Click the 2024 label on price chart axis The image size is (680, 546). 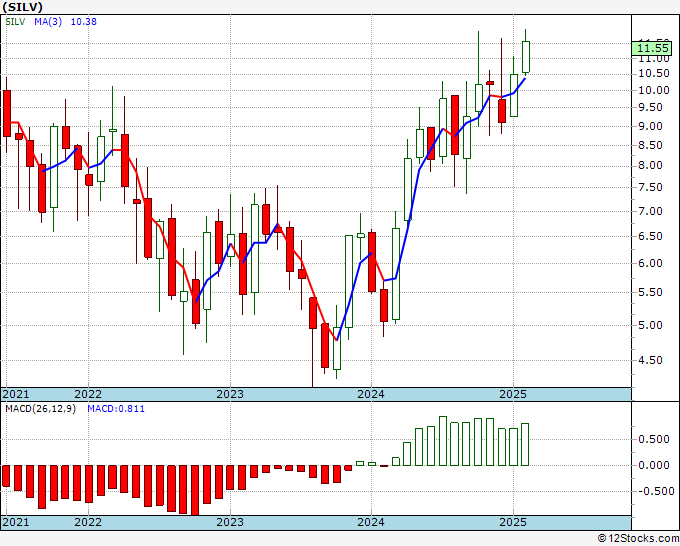point(371,395)
